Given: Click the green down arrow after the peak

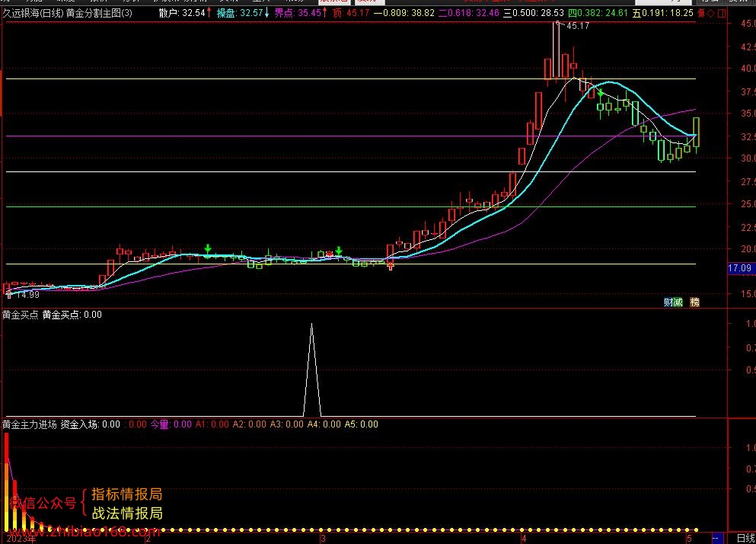Looking at the screenshot, I should click(600, 93).
